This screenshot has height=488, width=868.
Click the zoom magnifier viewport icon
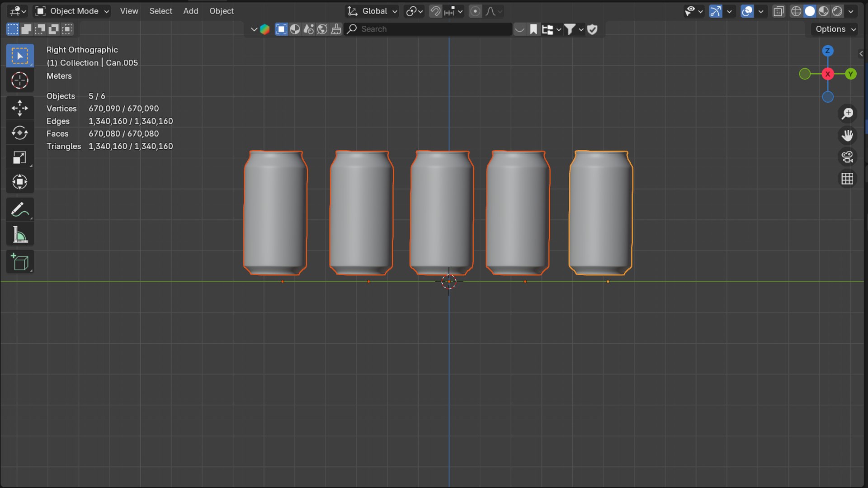click(848, 114)
